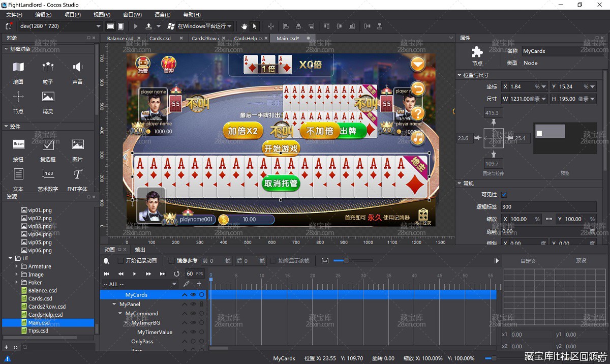The width and height of the screenshot is (610, 364).
Task: Enable 始终显示该帧 checkbox
Action: pyautogui.click(x=273, y=261)
